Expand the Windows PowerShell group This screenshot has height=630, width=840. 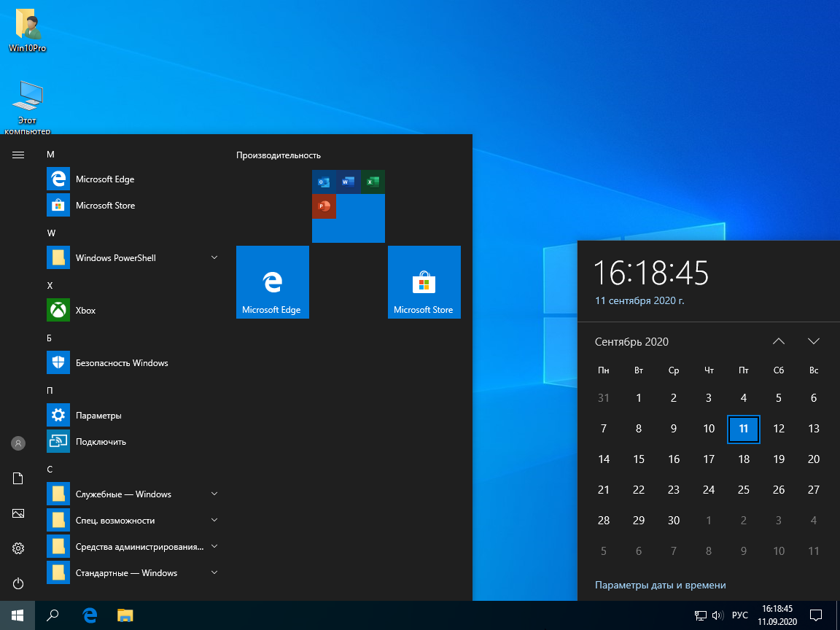214,257
